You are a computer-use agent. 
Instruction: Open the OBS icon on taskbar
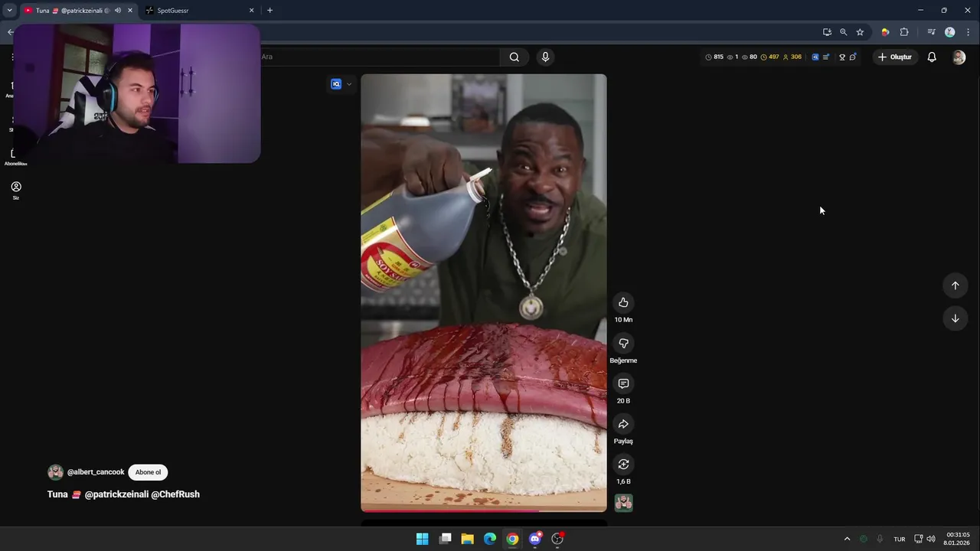click(557, 539)
